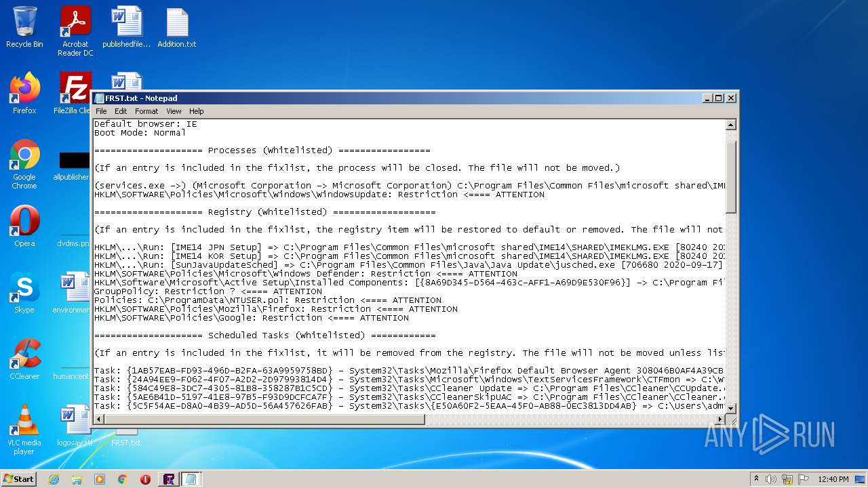The width and height of the screenshot is (868, 488).
Task: Click the Notepad title bar icon
Action: pyautogui.click(x=100, y=98)
